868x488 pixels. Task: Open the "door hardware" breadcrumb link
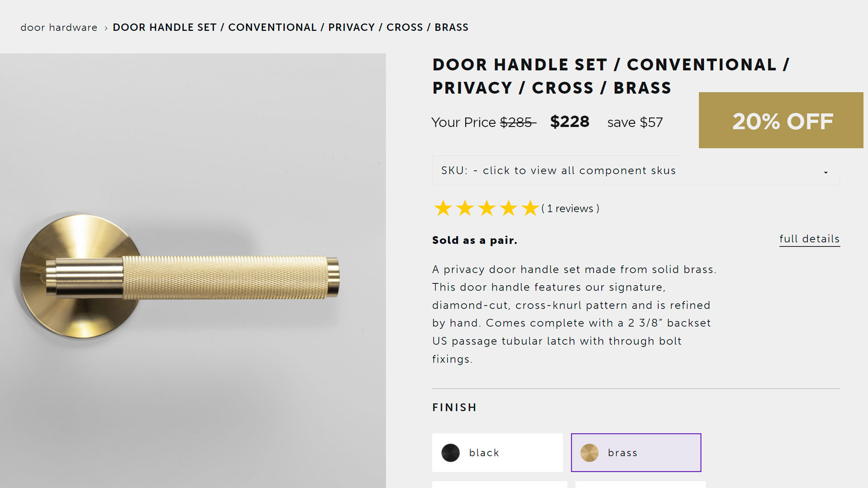[59, 28]
